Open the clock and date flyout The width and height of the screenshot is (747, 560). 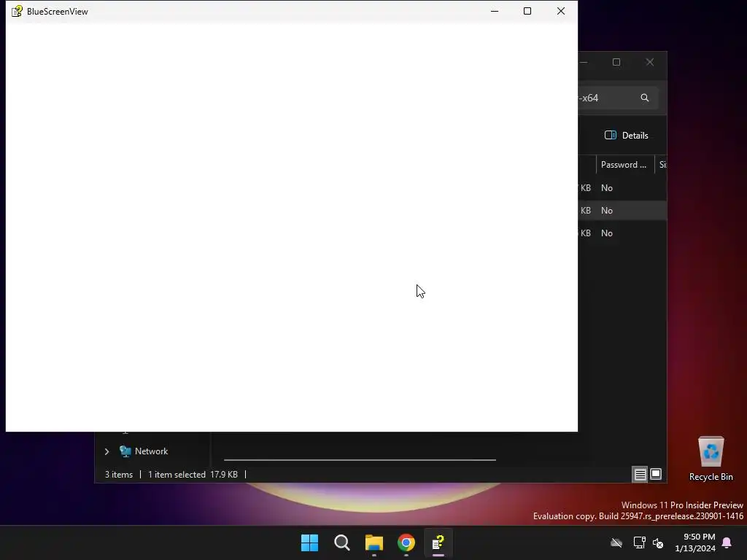coord(695,542)
